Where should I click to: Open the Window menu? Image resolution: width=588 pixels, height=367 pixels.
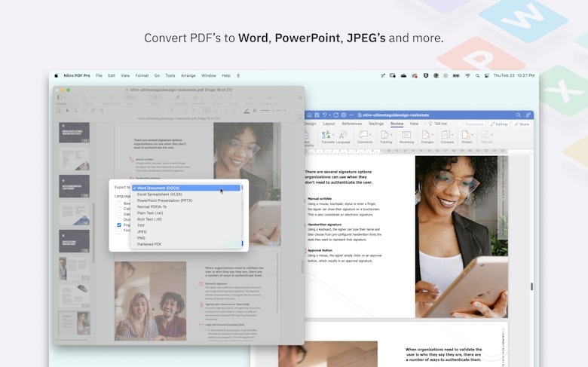click(209, 75)
